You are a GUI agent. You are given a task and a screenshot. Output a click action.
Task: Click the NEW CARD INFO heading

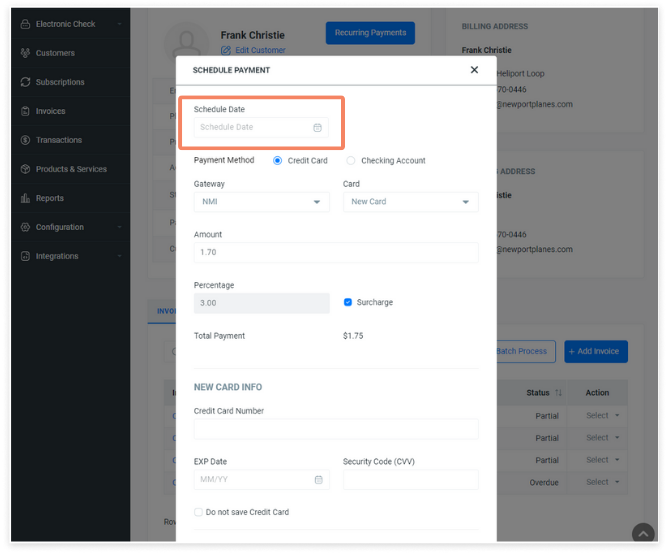pos(228,387)
